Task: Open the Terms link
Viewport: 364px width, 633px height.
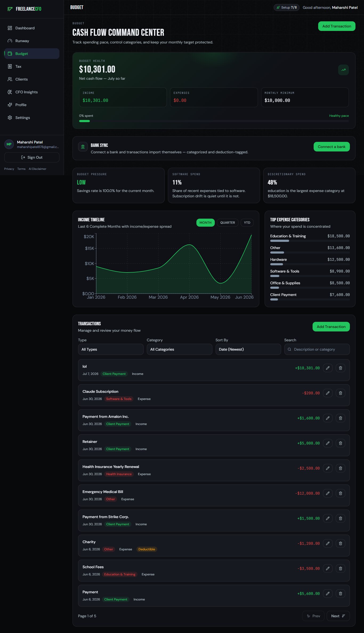Action: click(21, 169)
